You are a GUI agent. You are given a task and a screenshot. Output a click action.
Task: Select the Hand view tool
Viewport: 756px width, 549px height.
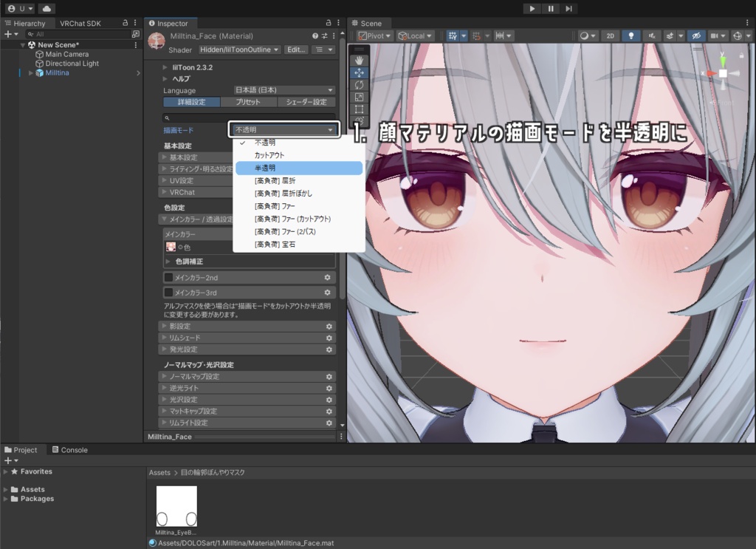coord(360,61)
